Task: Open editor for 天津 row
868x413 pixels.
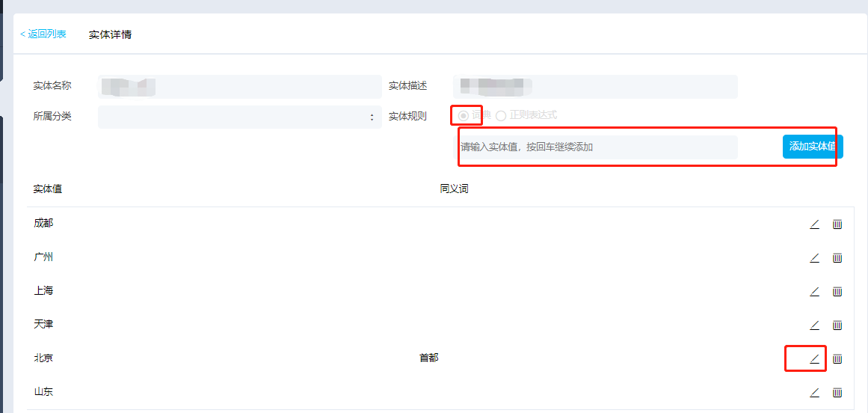Action: [x=814, y=325]
